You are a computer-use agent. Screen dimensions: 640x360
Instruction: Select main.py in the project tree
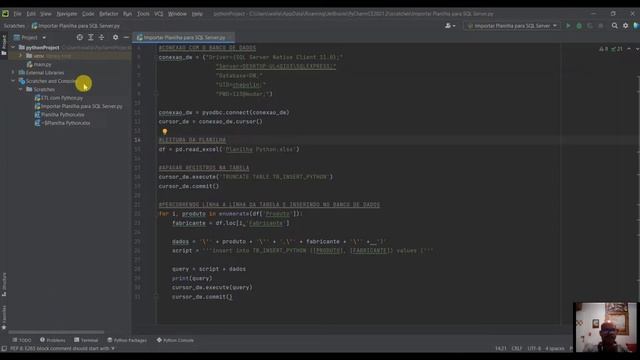pyautogui.click(x=39, y=64)
